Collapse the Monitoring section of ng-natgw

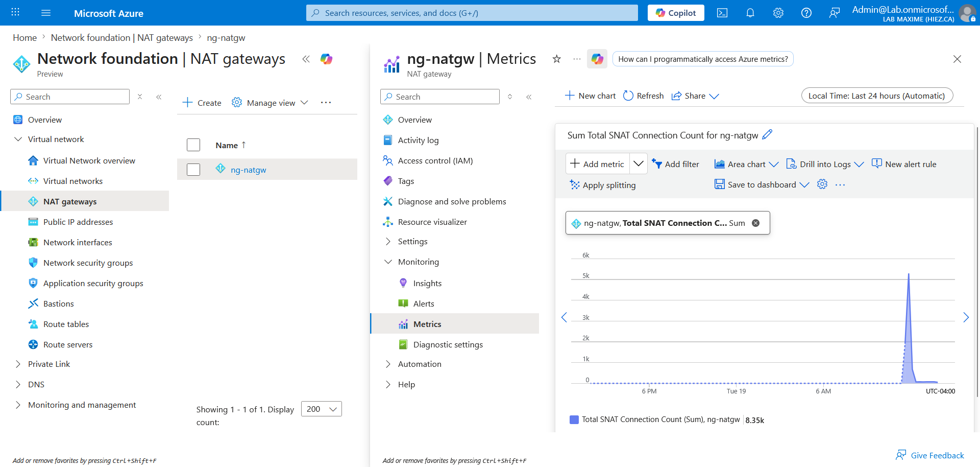pos(388,262)
